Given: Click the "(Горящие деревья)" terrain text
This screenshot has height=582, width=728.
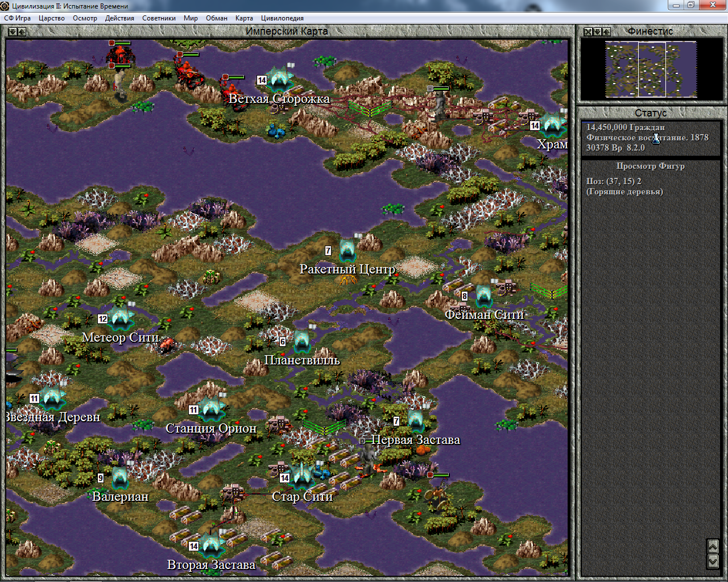Looking at the screenshot, I should pyautogui.click(x=624, y=192).
